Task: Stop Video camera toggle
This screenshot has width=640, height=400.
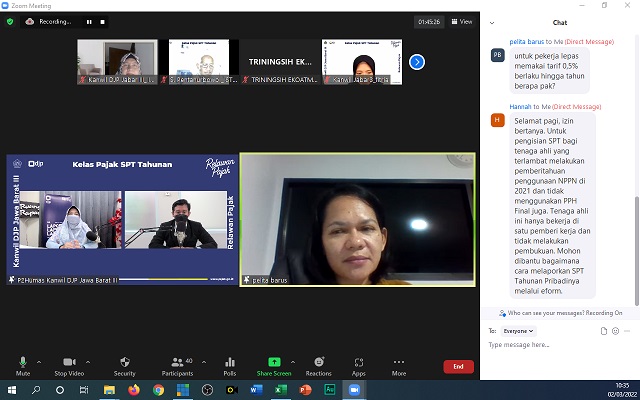Action: pos(68,365)
